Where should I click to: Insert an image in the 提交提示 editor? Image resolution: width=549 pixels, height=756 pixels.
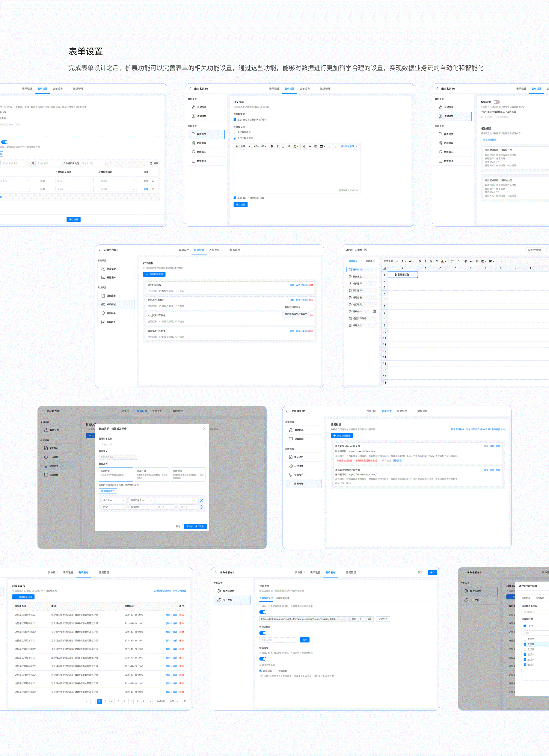(x=316, y=146)
